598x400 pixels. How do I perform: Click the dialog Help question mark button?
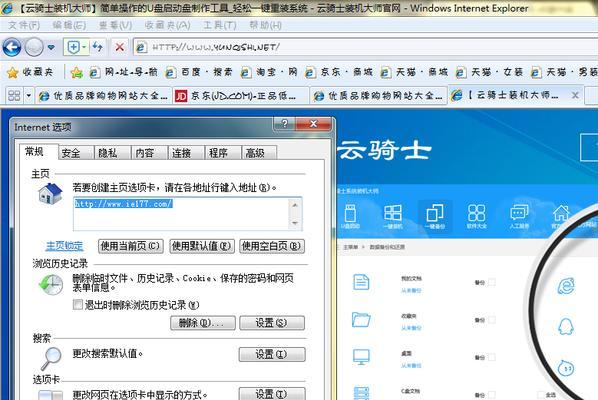(284, 124)
